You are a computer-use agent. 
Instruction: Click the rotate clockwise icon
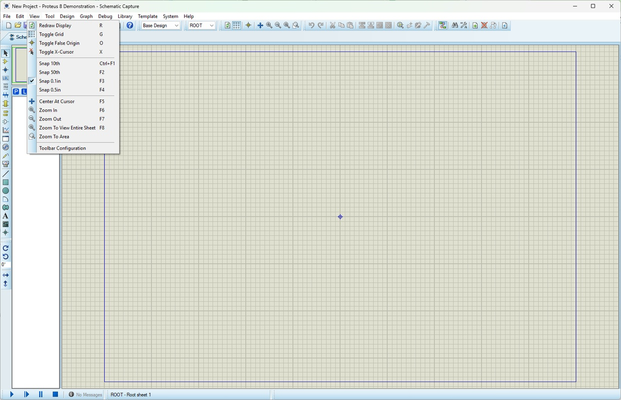tap(6, 248)
